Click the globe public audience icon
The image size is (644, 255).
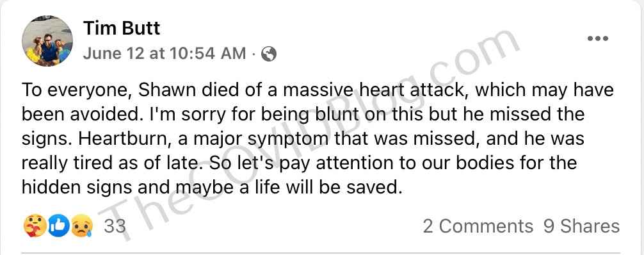[269, 54]
